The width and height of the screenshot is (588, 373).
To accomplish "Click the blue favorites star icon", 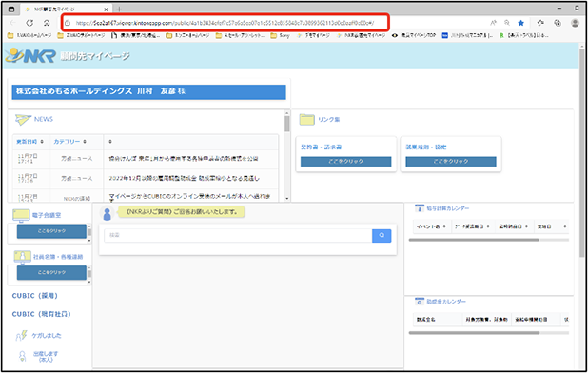I will click(520, 23).
